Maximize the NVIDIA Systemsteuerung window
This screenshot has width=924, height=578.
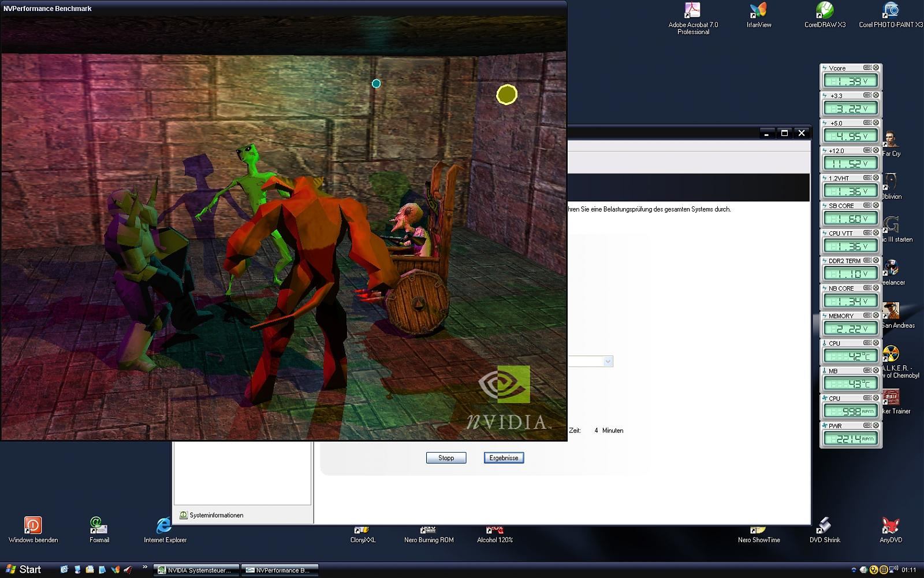pos(784,133)
